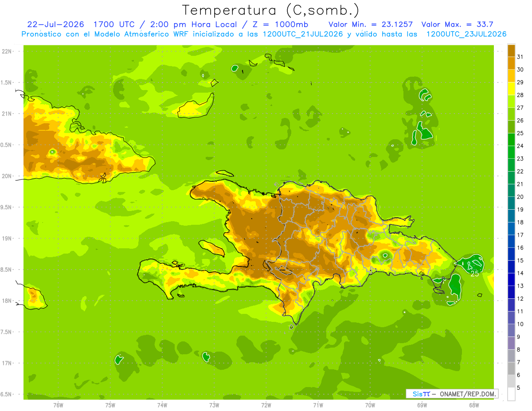Click the 76W longitude axis label
532x411 pixels.
[x=58, y=405]
